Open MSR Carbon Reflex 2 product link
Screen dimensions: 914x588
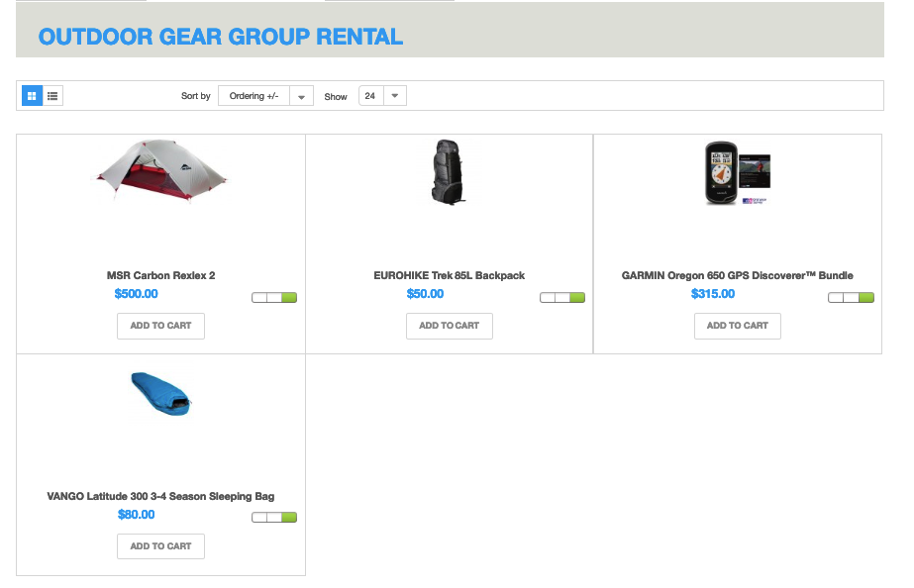160,275
